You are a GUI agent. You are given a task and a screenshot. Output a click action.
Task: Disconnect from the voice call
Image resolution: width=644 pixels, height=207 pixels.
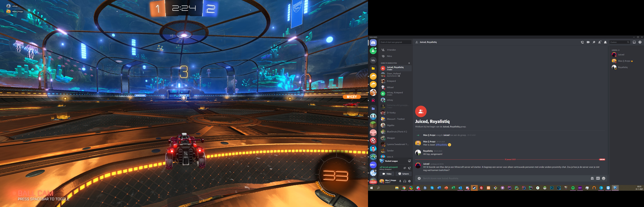409,168
